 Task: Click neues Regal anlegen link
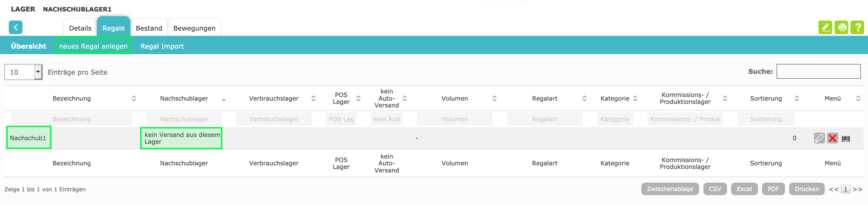tap(93, 46)
